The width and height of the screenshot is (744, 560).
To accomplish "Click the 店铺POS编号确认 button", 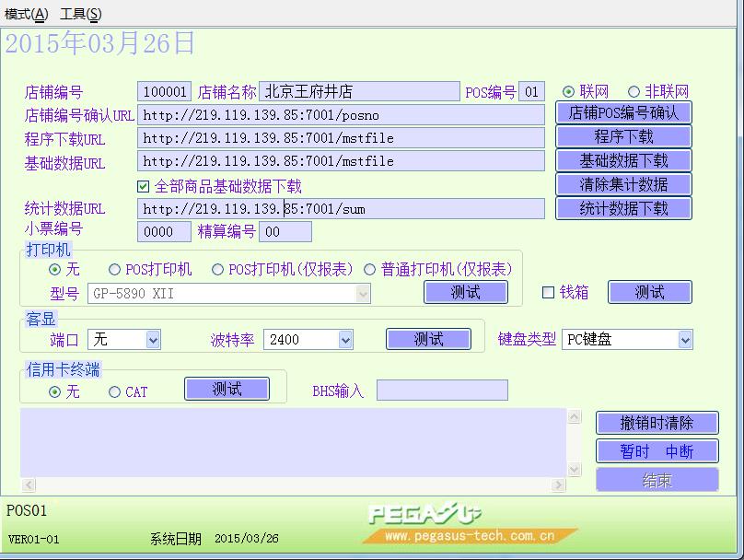I will click(x=623, y=113).
